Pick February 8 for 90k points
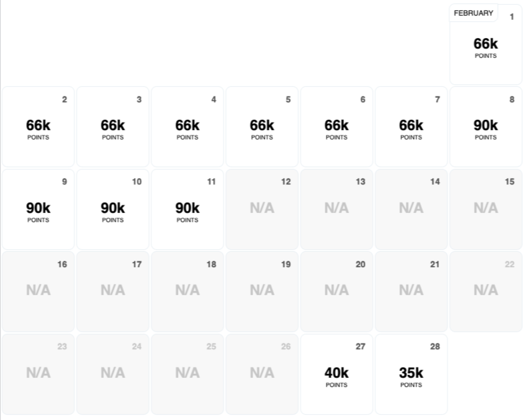523x420 pixels. point(486,127)
